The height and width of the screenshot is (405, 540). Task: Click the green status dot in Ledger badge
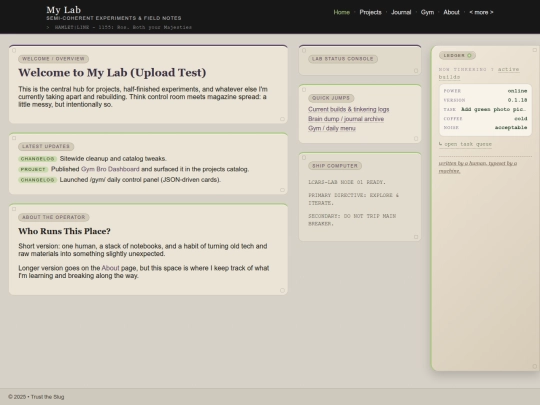pyautogui.click(x=469, y=55)
